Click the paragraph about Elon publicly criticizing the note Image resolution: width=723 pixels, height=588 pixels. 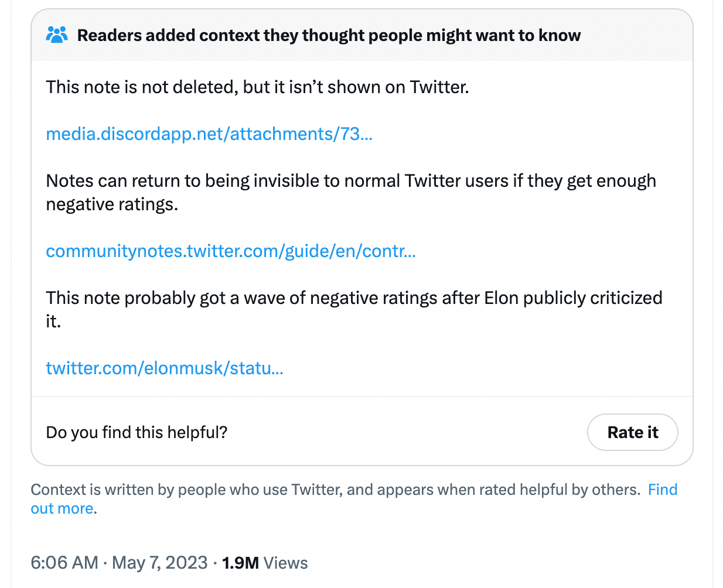[354, 310]
